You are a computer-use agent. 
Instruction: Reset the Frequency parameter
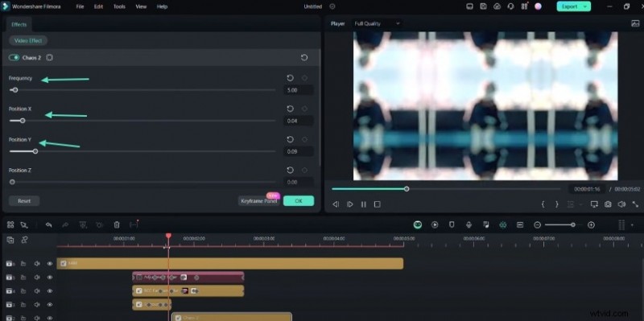(290, 78)
